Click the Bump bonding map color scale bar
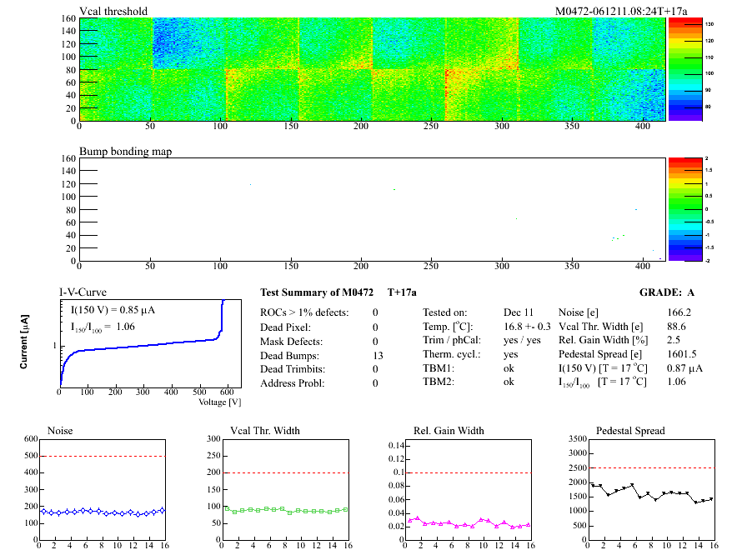 [x=684, y=208]
